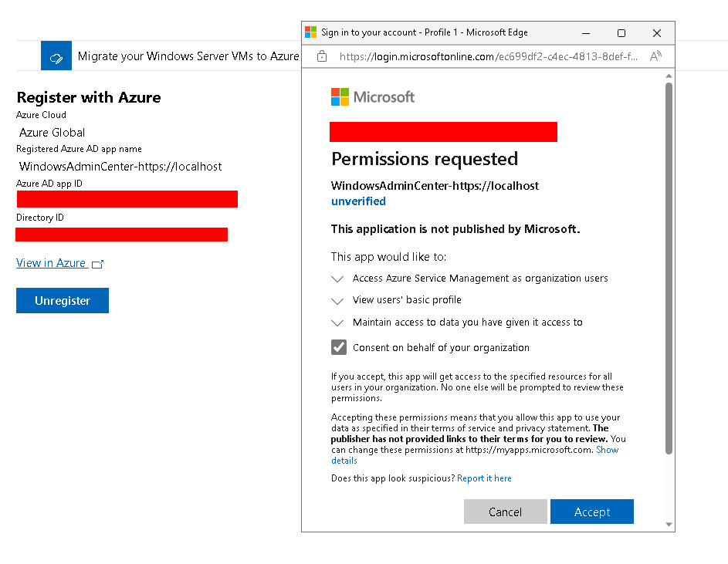Click the dialog scroll down arrow
The width and height of the screenshot is (728, 564).
(669, 525)
